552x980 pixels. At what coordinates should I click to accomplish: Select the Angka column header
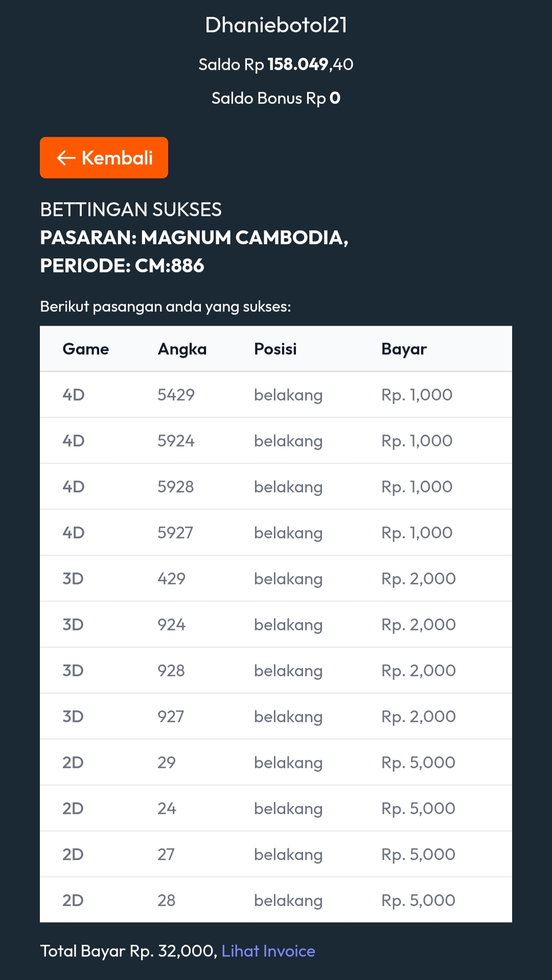182,349
